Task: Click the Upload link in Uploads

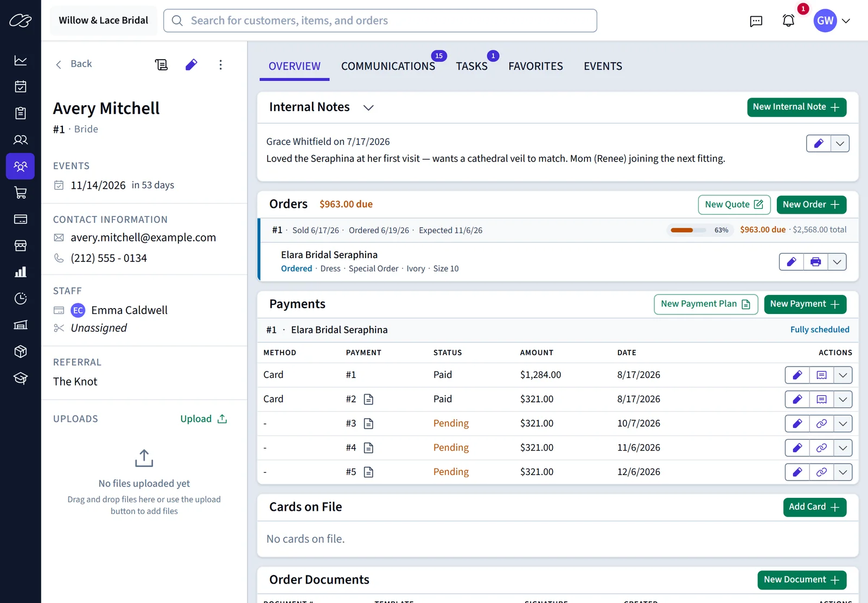Action: pyautogui.click(x=203, y=419)
